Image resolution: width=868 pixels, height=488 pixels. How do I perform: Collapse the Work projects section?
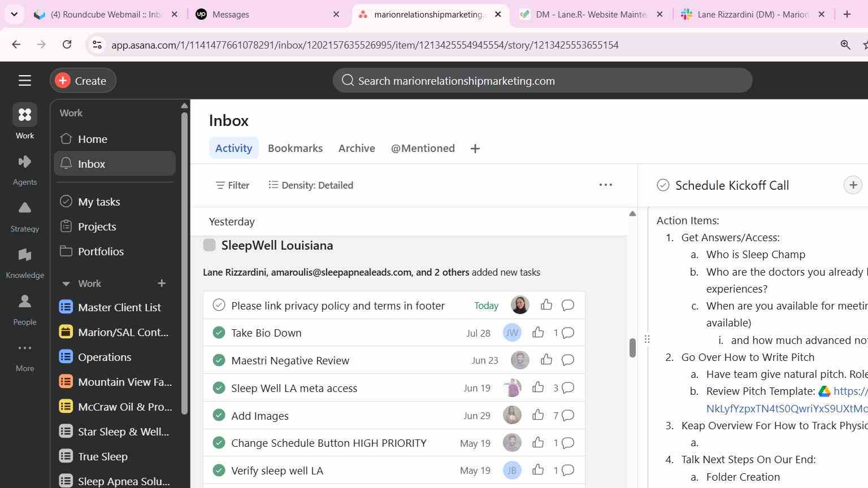[66, 284]
